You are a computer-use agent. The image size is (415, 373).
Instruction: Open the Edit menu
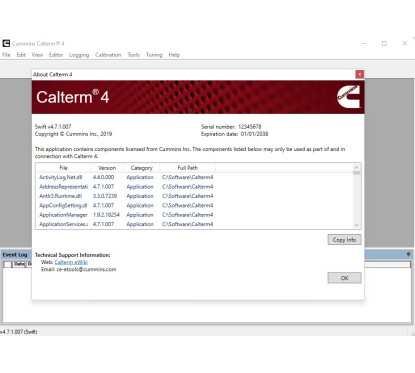tap(21, 55)
